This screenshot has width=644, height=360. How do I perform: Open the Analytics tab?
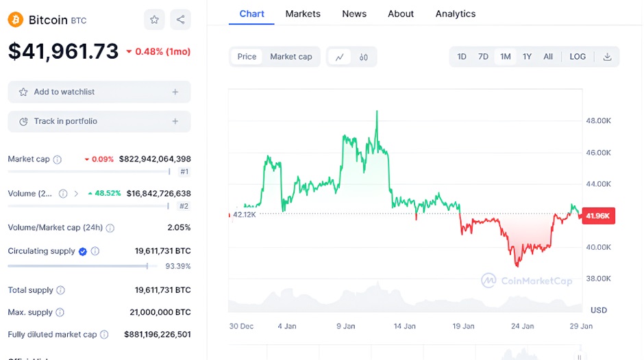tap(455, 14)
